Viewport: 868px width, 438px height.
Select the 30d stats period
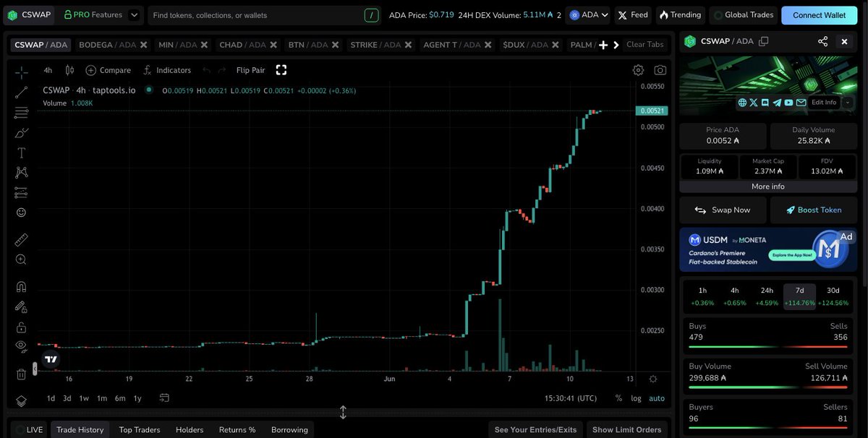833,296
